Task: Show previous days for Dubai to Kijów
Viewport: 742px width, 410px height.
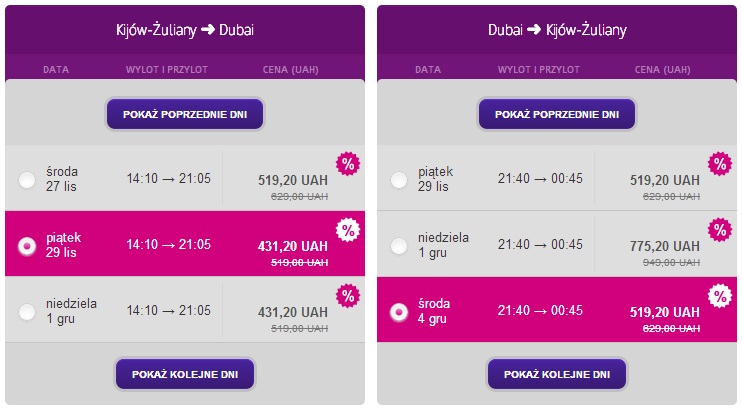Action: pos(557,114)
